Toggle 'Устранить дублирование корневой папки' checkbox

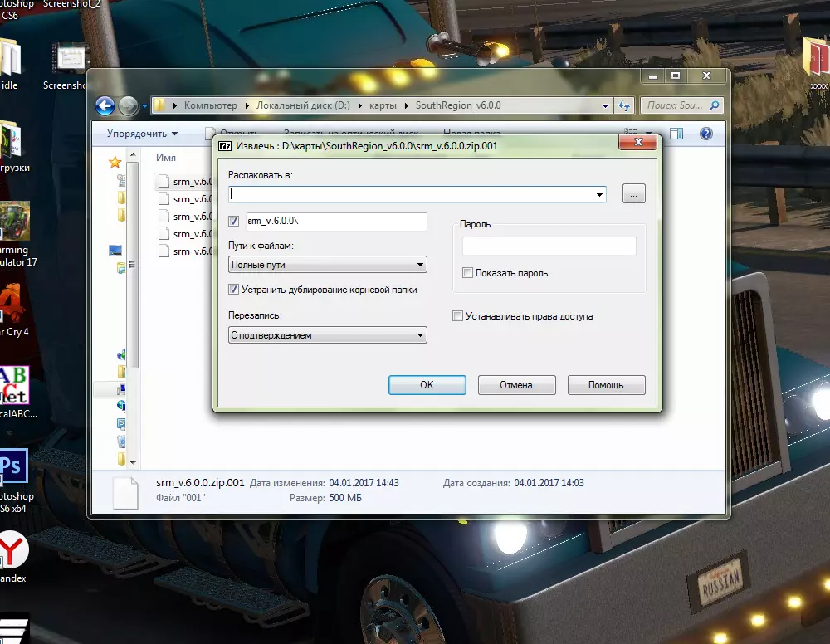233,290
